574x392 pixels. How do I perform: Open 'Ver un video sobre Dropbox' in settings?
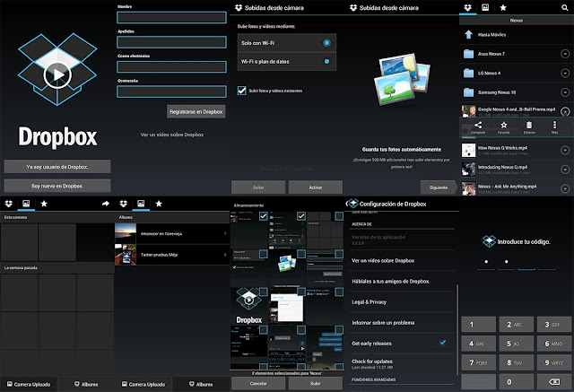[402, 261]
